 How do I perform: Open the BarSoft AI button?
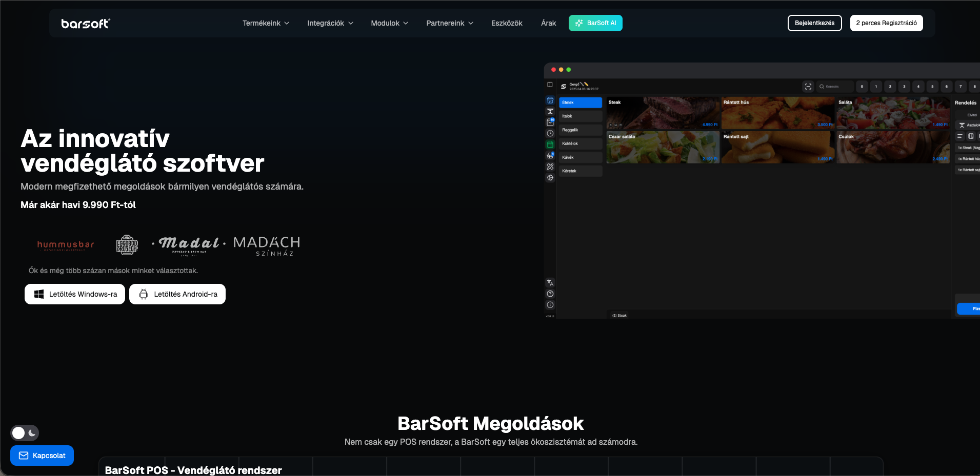[x=595, y=23]
